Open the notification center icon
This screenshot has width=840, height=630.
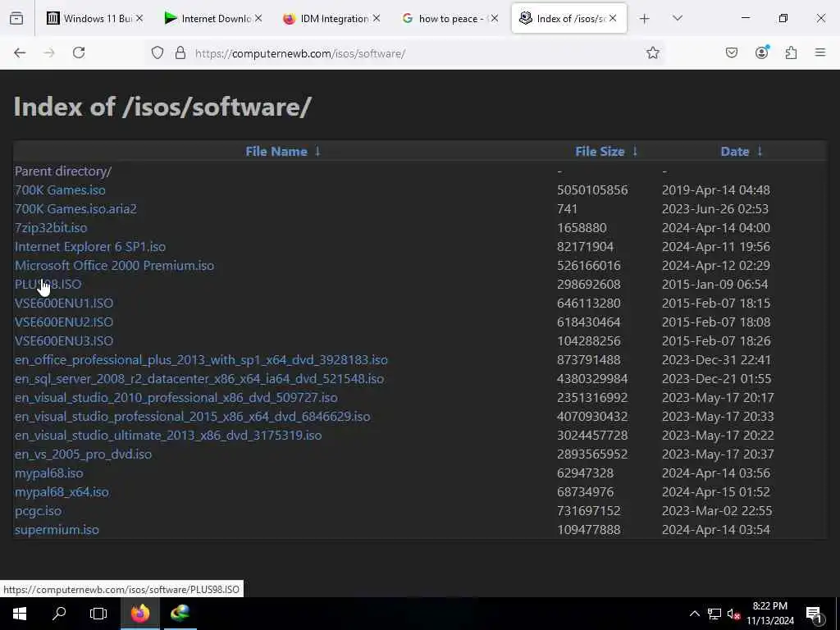tap(814, 614)
